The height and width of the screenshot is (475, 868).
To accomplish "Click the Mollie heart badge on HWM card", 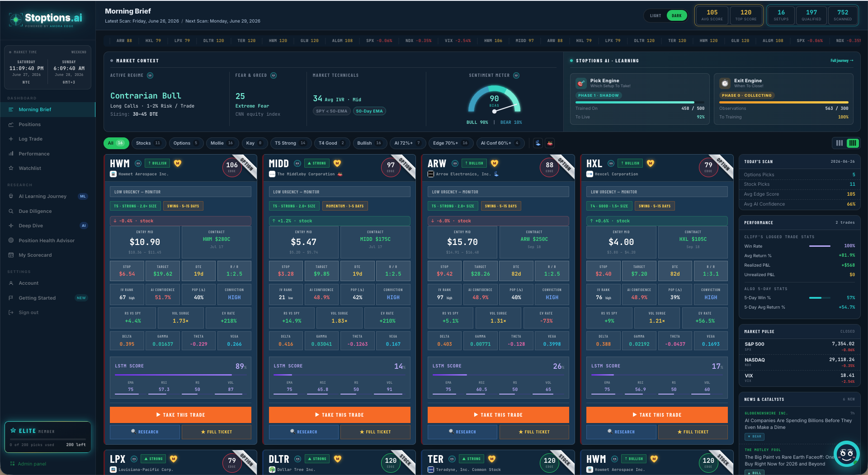I will point(178,163).
